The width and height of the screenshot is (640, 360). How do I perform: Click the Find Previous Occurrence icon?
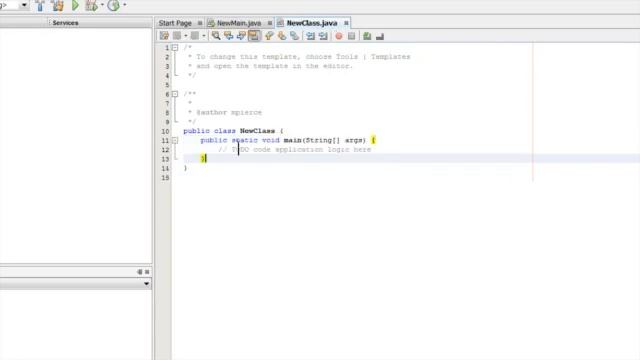[x=229, y=36]
